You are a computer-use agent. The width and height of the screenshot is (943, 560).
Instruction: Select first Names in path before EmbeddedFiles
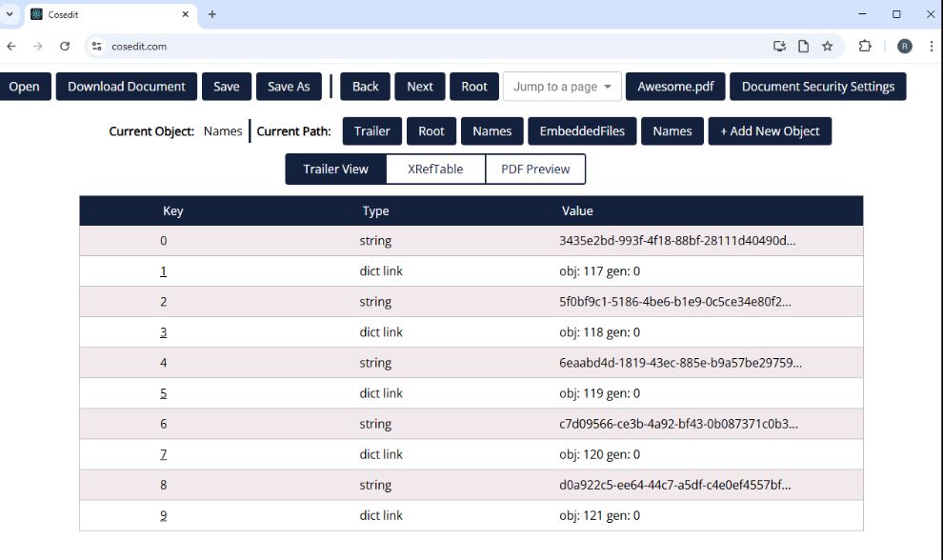[x=492, y=131]
